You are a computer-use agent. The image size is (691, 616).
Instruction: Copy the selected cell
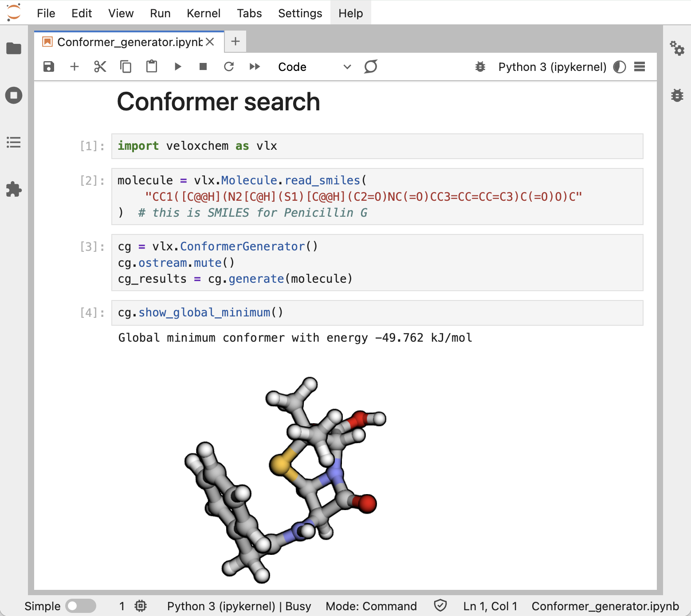pyautogui.click(x=126, y=67)
